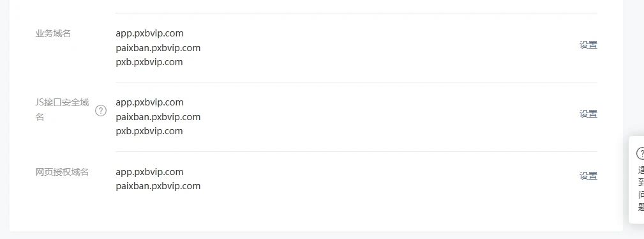644x239 pixels.
Task: Select pxb.pxbvip.com under JS接口安全域名
Action: 149,131
